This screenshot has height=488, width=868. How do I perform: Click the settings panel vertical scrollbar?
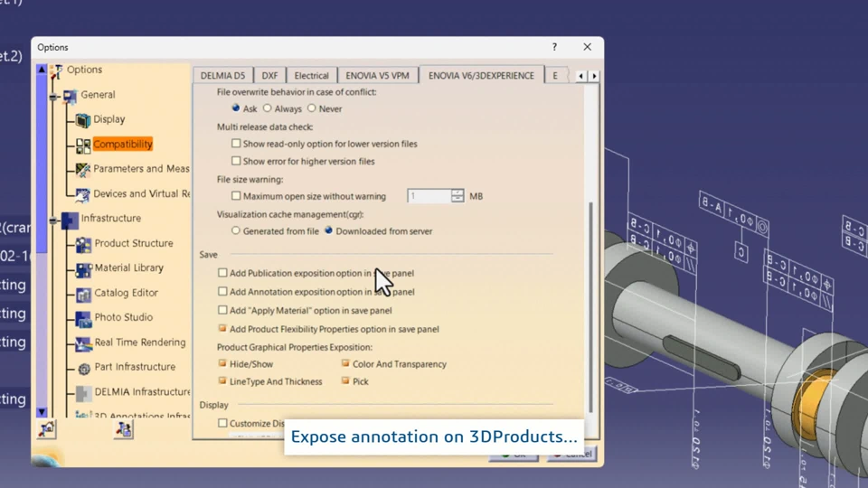(x=590, y=307)
